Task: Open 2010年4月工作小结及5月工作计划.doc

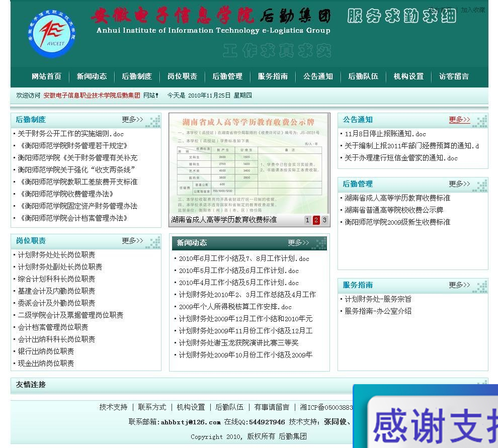Action: 239,283
